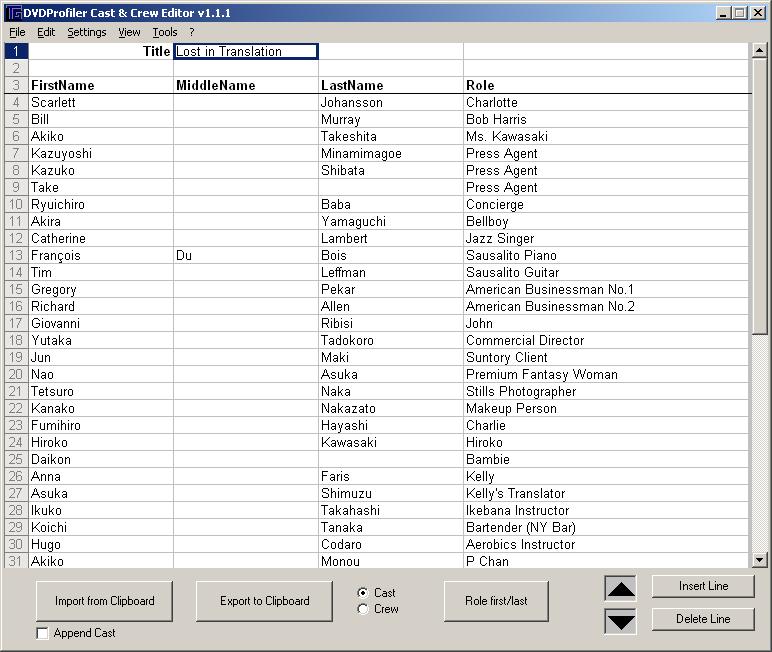Click the Insert Line button
Image resolution: width=772 pixels, height=652 pixels.
click(x=703, y=586)
